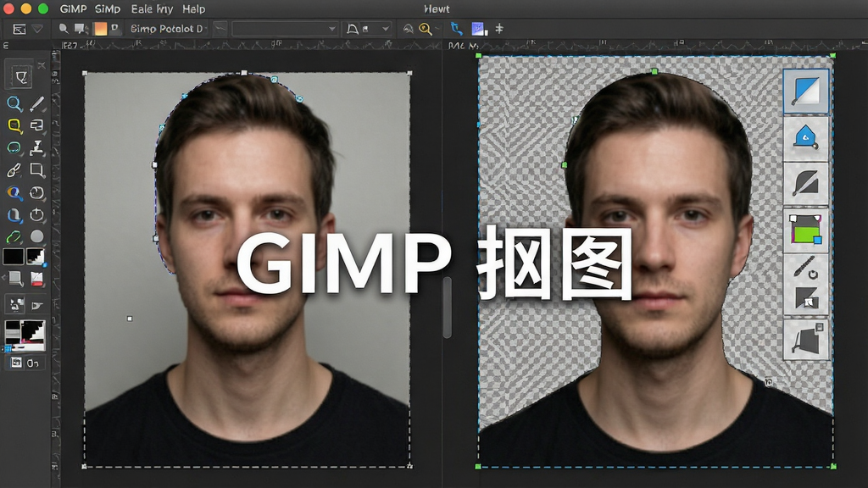Click the monitor icon in top toolbar

81,28
